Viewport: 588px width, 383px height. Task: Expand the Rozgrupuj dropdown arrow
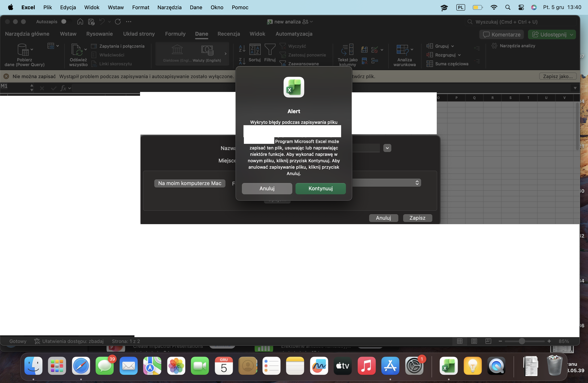click(459, 55)
